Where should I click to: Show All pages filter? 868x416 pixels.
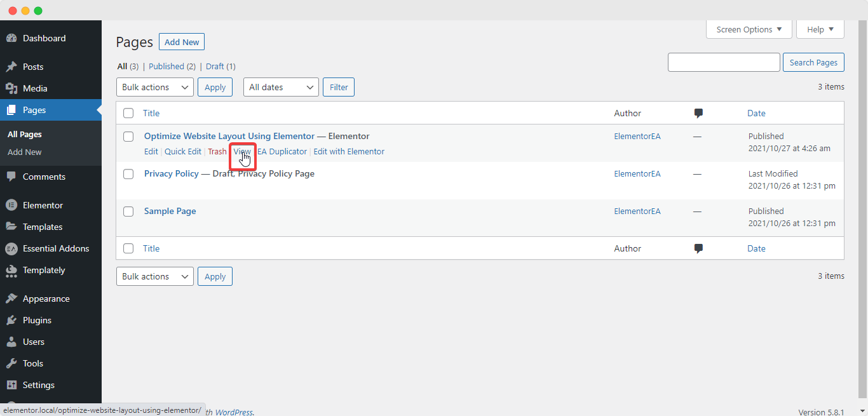tap(123, 67)
